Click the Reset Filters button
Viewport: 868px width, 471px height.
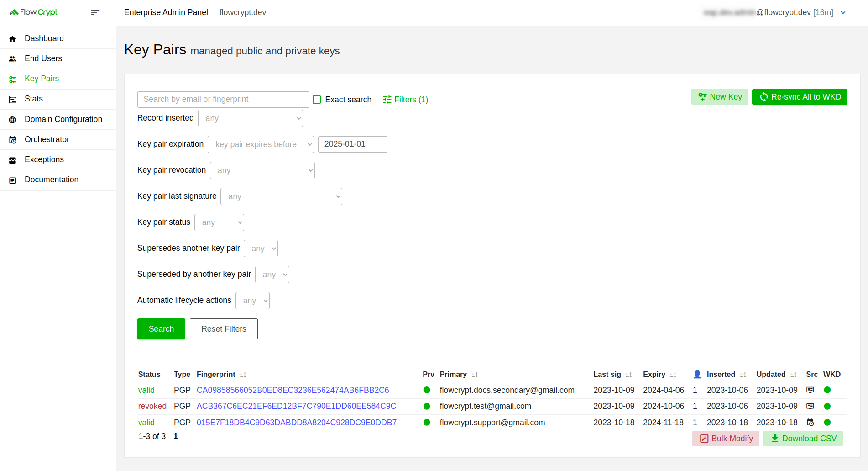pos(224,329)
